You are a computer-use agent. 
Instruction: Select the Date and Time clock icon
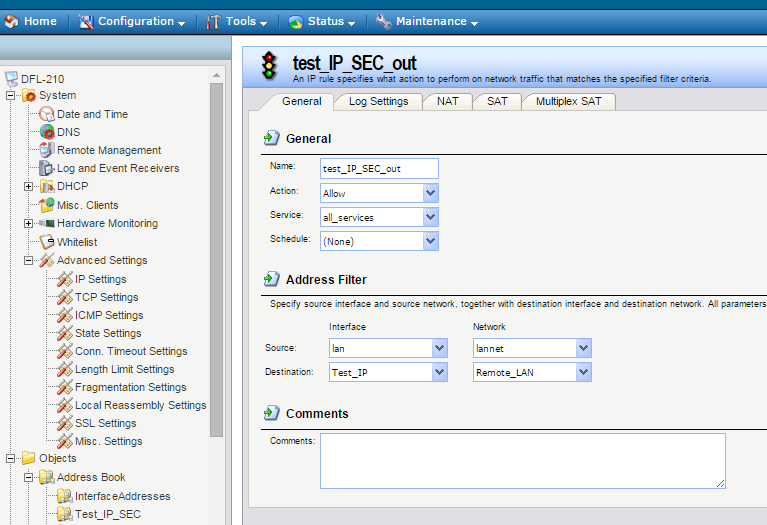pyautogui.click(x=47, y=114)
